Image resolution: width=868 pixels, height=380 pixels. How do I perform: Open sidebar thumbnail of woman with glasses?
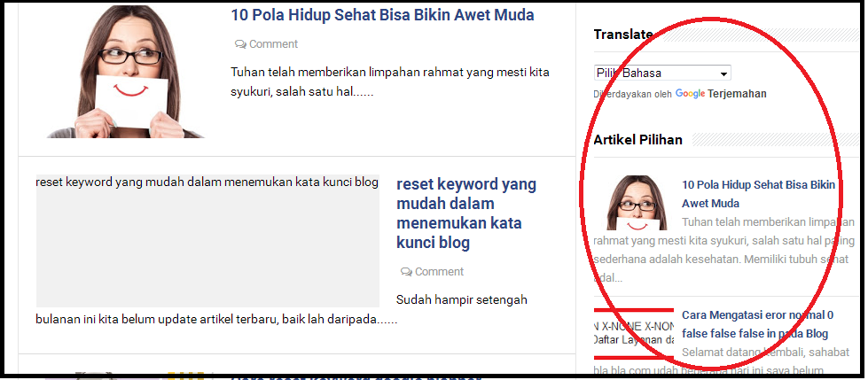pyautogui.click(x=637, y=203)
